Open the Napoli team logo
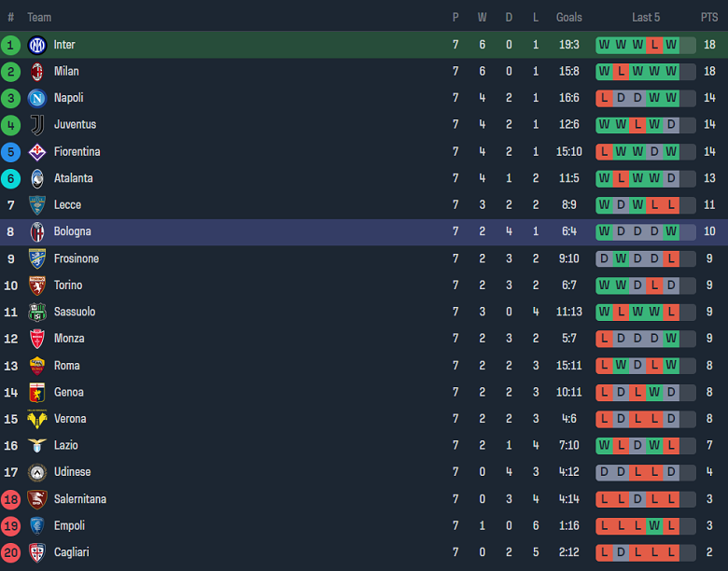728x571 pixels. tap(37, 98)
